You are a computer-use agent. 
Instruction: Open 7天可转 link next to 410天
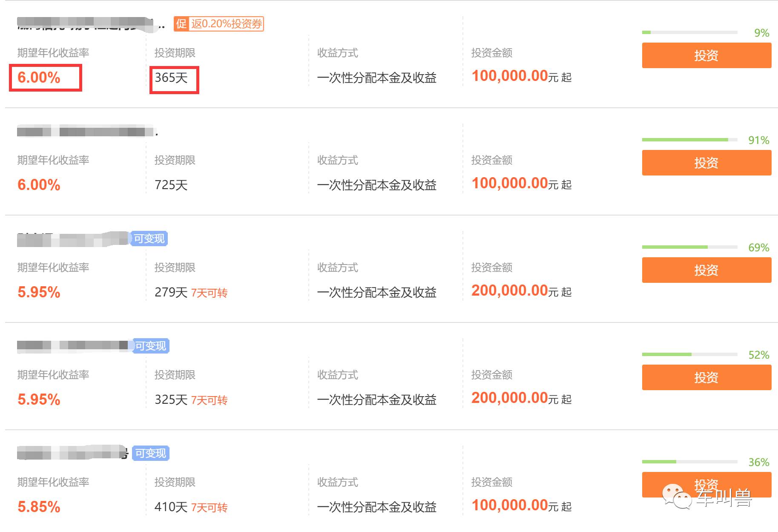pos(209,508)
